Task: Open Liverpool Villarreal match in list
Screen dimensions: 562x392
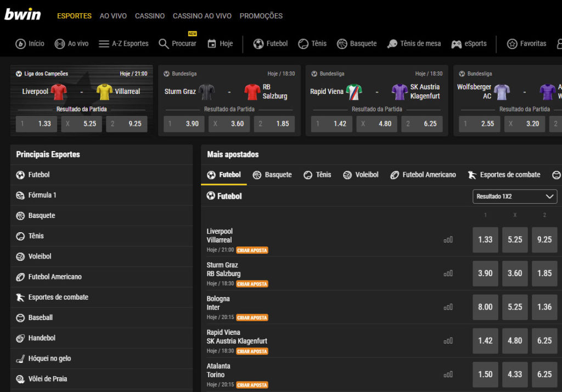Action: tap(220, 236)
